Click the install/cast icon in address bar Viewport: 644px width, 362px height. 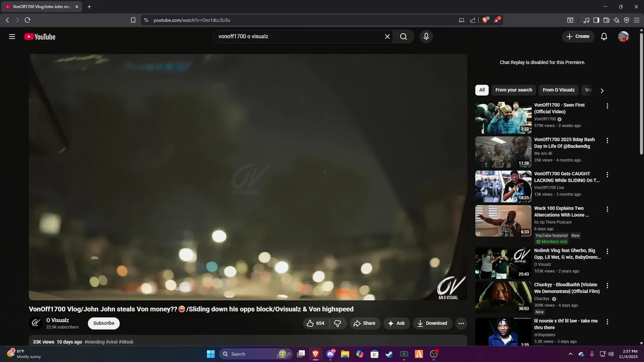[x=461, y=20]
